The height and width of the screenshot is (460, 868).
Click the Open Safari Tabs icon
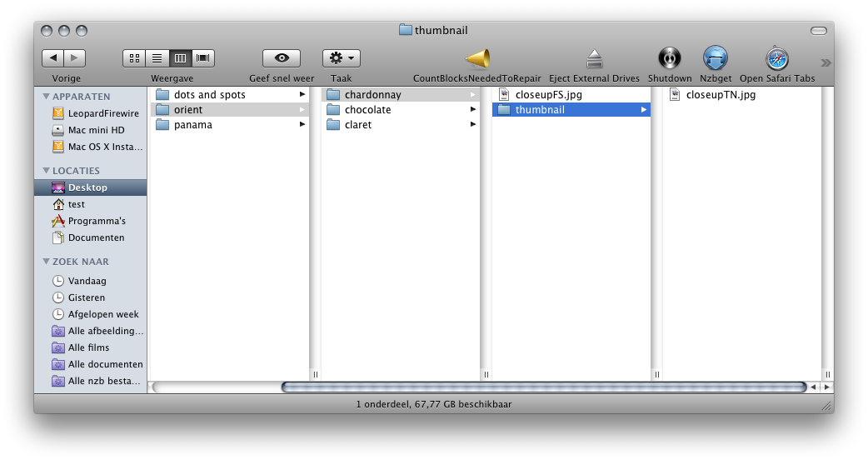(x=777, y=58)
